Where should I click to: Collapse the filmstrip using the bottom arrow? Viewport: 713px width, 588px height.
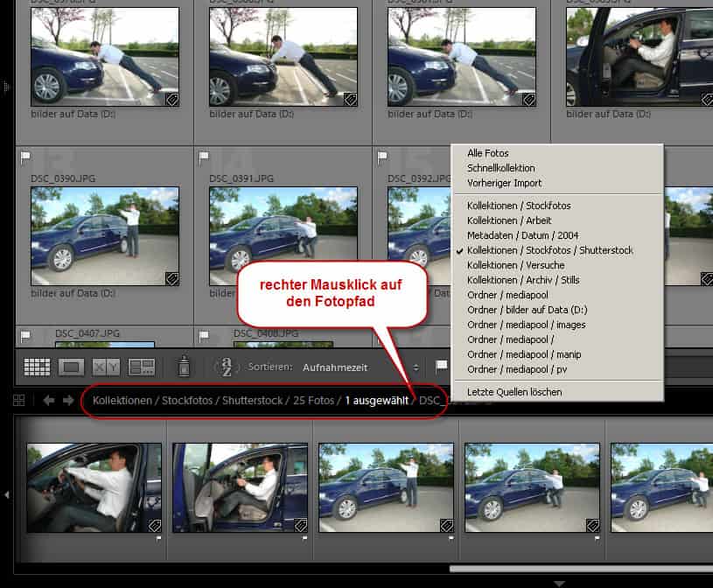(x=559, y=583)
